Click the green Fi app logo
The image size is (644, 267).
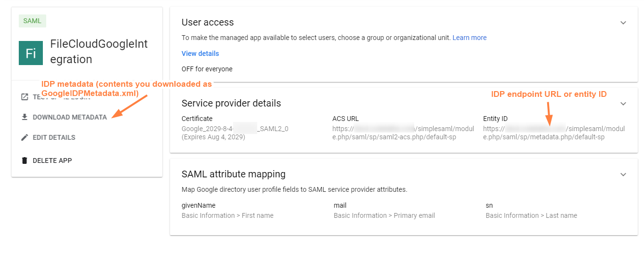[x=31, y=53]
